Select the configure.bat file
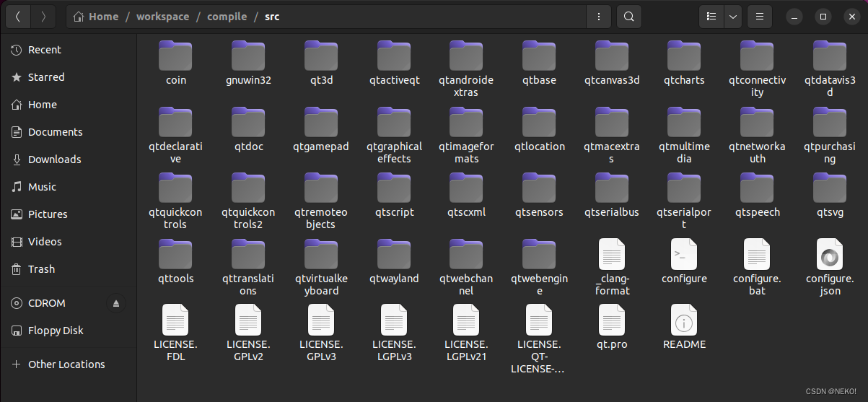868x402 pixels. [x=757, y=267]
